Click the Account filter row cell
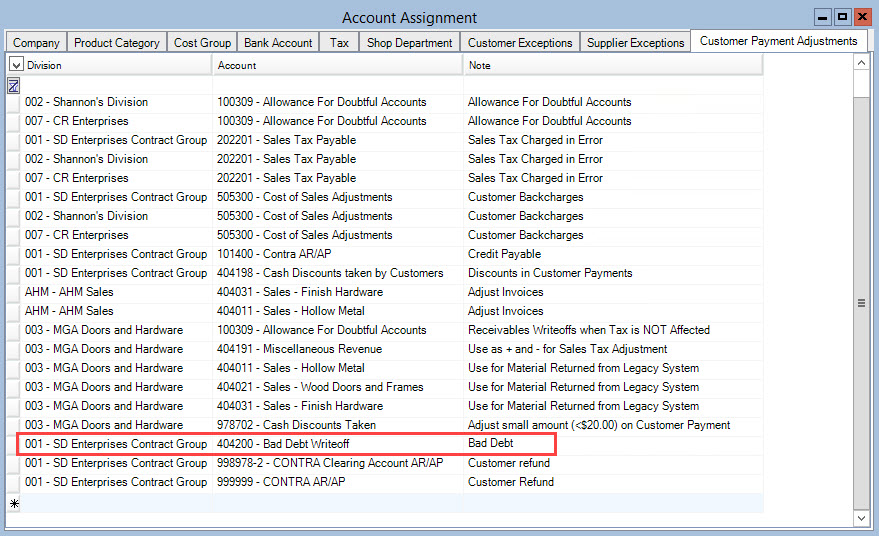Screen dimensions: 879x536 337,86
